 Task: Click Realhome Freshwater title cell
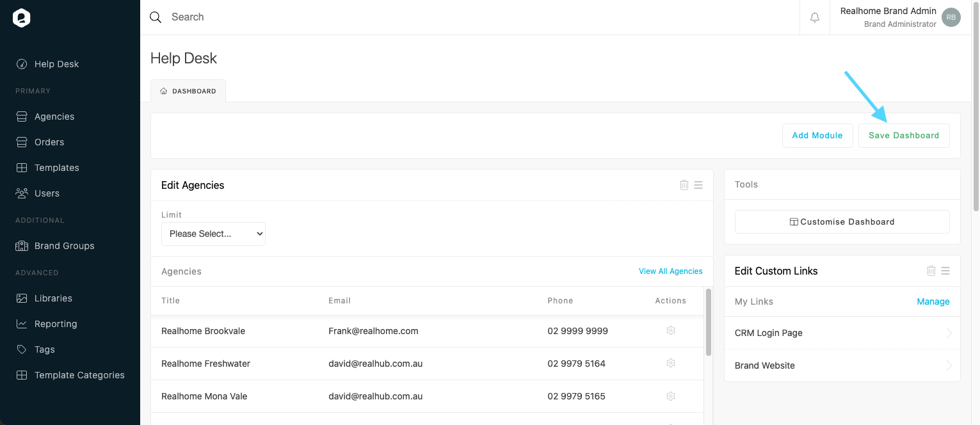(206, 364)
